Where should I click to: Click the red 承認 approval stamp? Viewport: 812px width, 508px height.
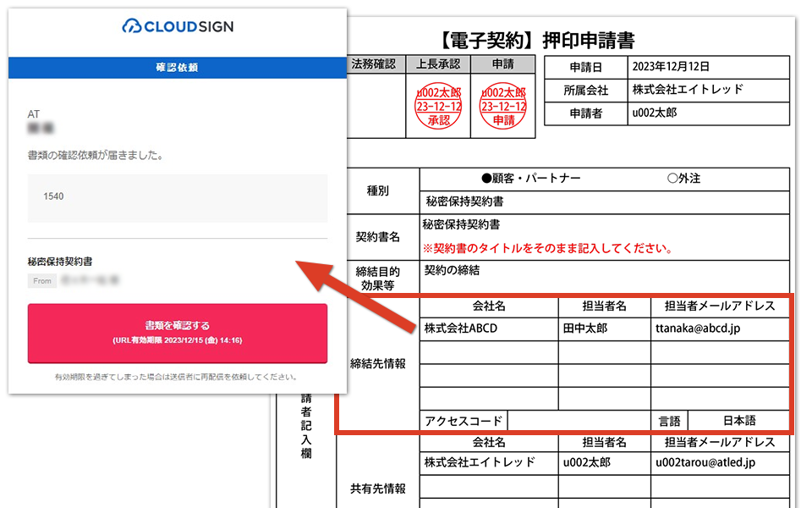tap(438, 107)
